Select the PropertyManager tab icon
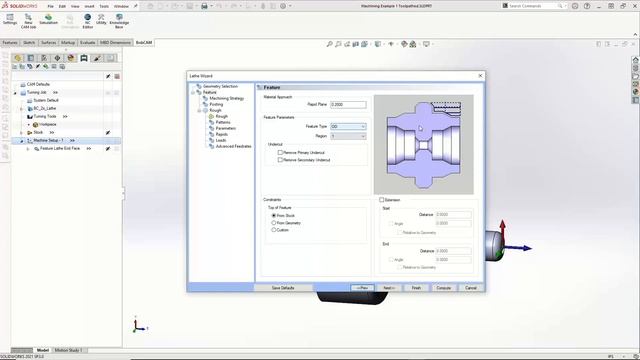This screenshot has height=360, width=640. (31, 58)
